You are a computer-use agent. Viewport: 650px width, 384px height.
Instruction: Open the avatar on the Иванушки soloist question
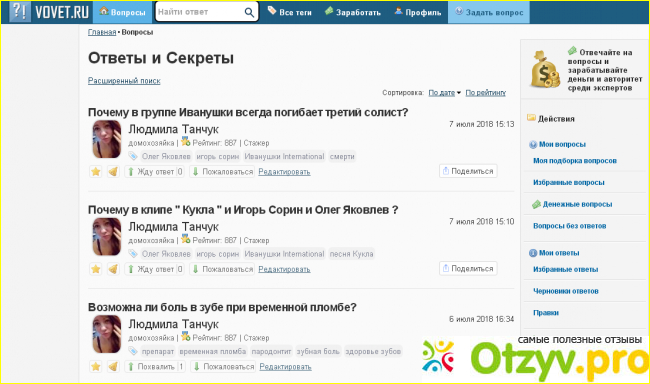(x=107, y=139)
